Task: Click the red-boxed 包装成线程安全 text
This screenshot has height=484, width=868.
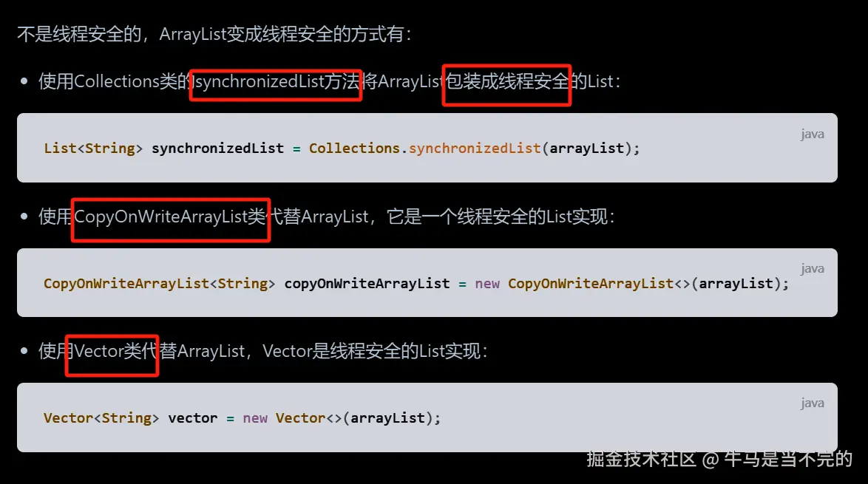Action: pyautogui.click(x=507, y=82)
